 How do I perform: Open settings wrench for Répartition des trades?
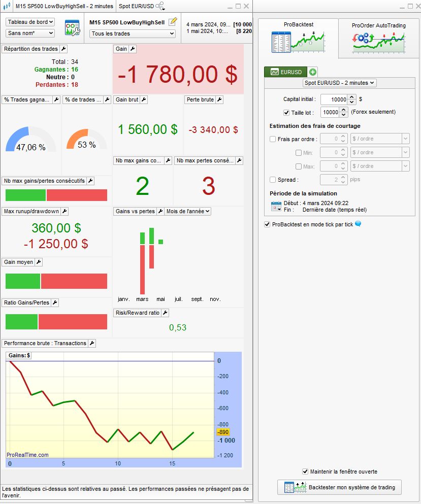point(63,49)
